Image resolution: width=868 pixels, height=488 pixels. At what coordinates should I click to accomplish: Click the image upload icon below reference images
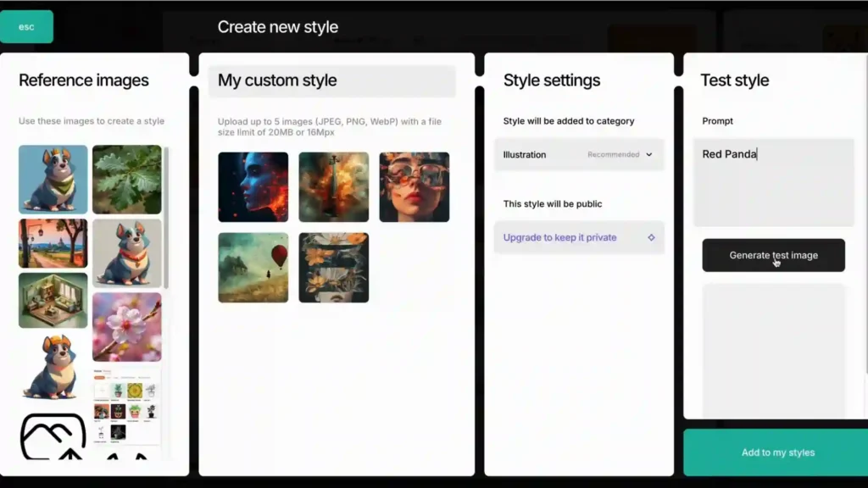53,436
